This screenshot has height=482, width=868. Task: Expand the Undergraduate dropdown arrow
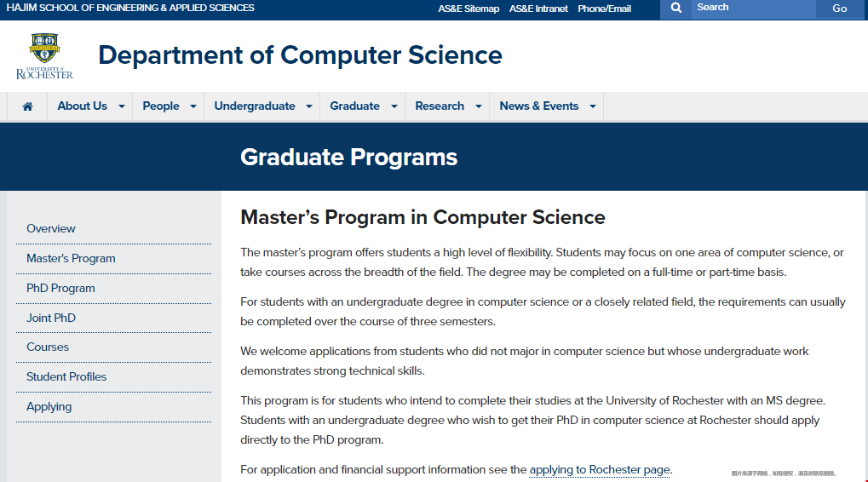[x=309, y=106]
